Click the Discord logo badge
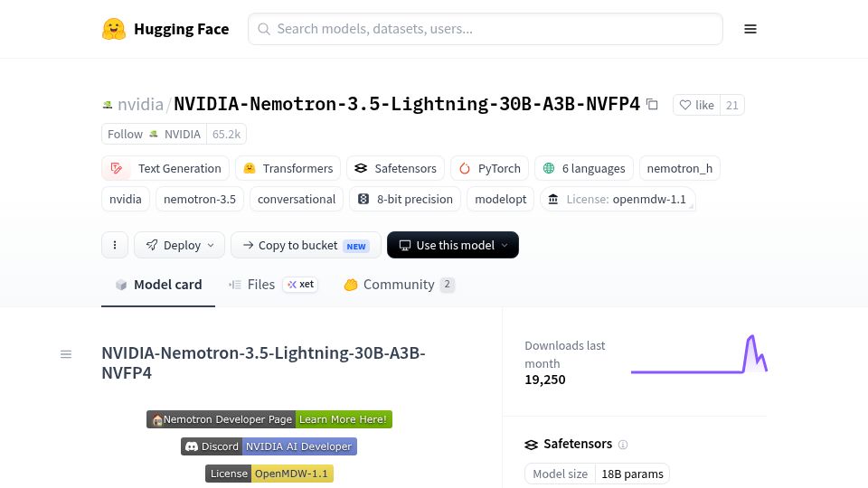This screenshot has width=868, height=488. 192,446
